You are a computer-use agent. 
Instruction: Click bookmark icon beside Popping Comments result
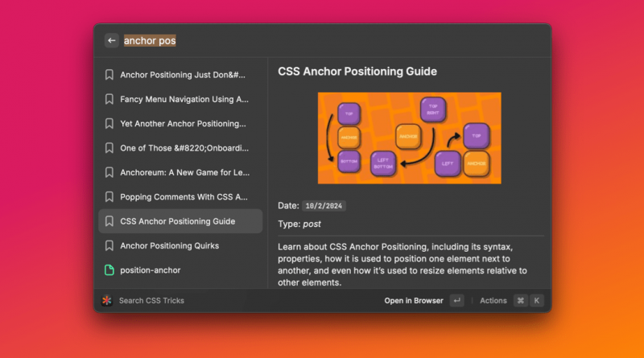coord(109,196)
